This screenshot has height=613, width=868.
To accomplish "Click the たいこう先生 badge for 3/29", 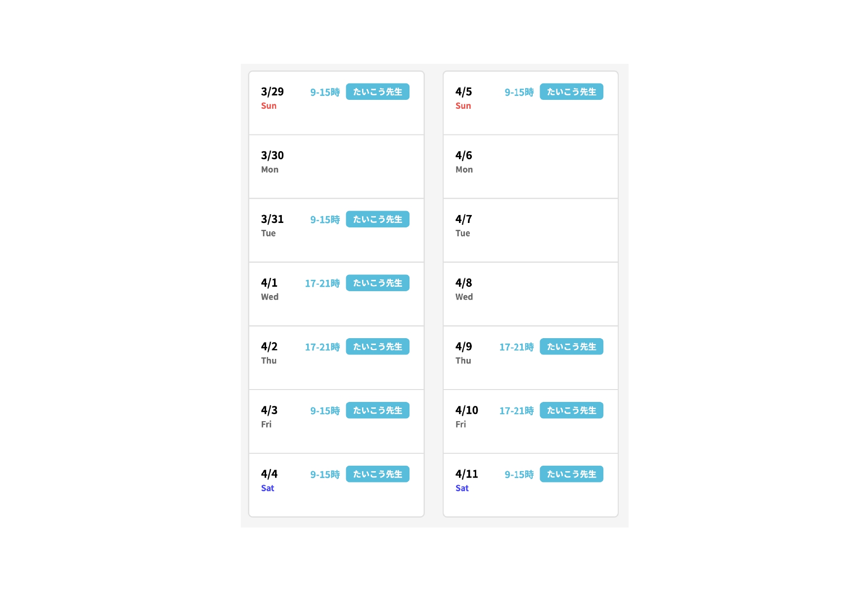I will pyautogui.click(x=377, y=92).
